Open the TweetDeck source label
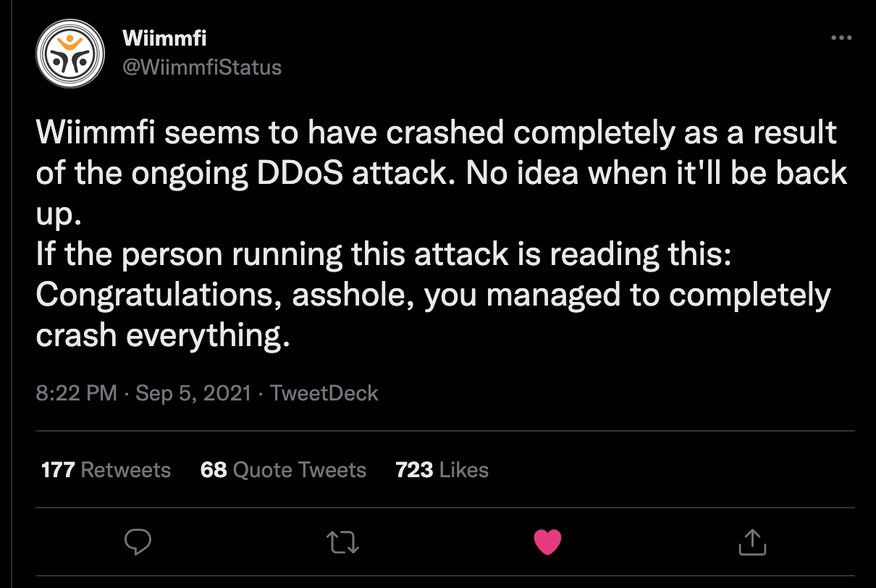 (324, 393)
